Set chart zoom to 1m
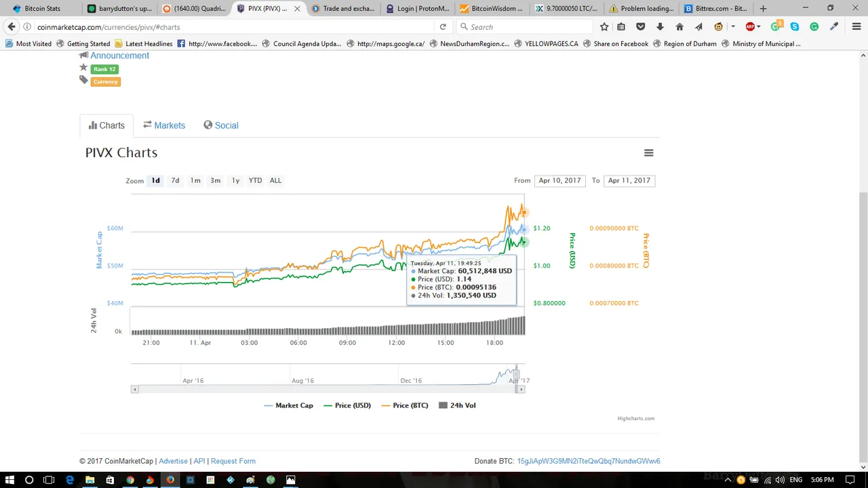Image resolution: width=868 pixels, height=488 pixels. [x=195, y=180]
